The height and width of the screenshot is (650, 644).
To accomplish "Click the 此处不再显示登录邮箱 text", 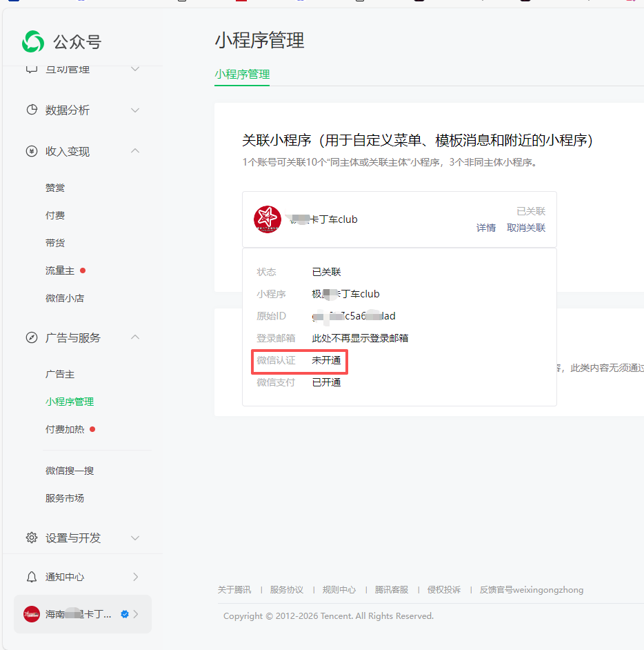I will 360,338.
